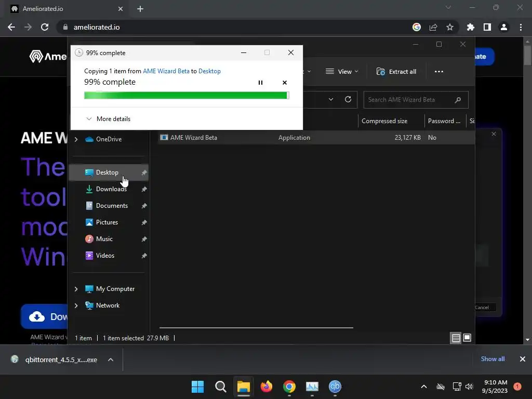
Task: Open the View menu in Explorer
Action: tap(342, 72)
